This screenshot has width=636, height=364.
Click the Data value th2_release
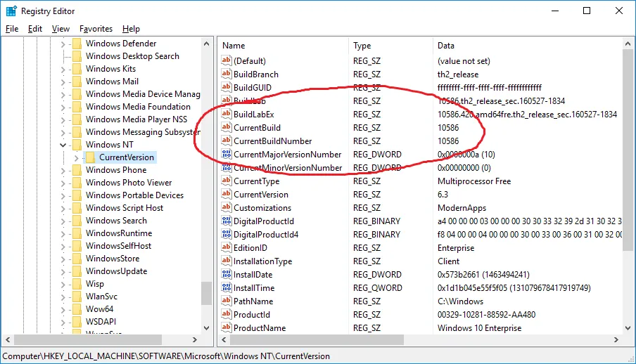(458, 74)
